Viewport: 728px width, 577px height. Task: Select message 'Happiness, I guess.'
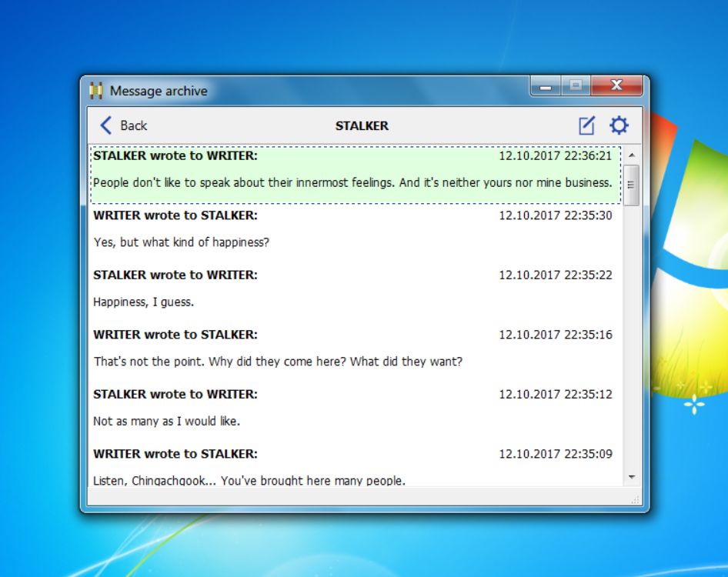pyautogui.click(x=143, y=302)
